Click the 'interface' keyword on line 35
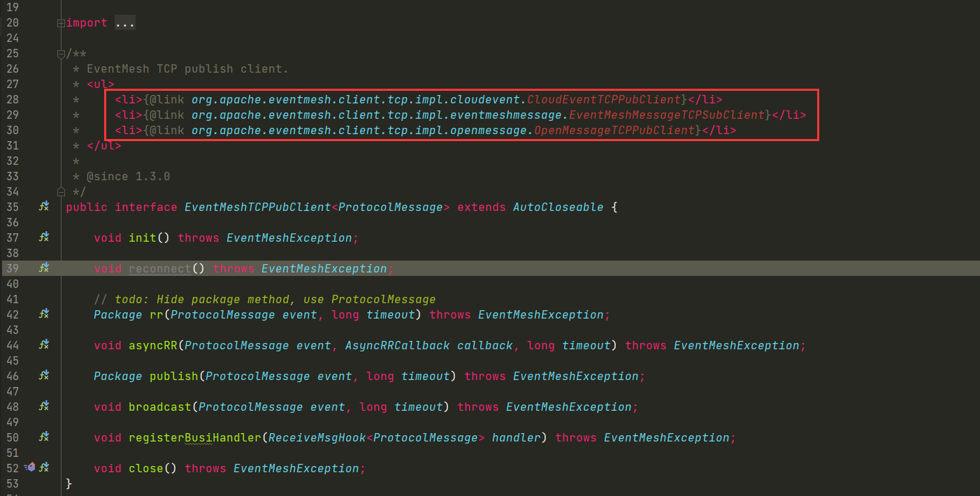The height and width of the screenshot is (496, 980). (x=146, y=207)
